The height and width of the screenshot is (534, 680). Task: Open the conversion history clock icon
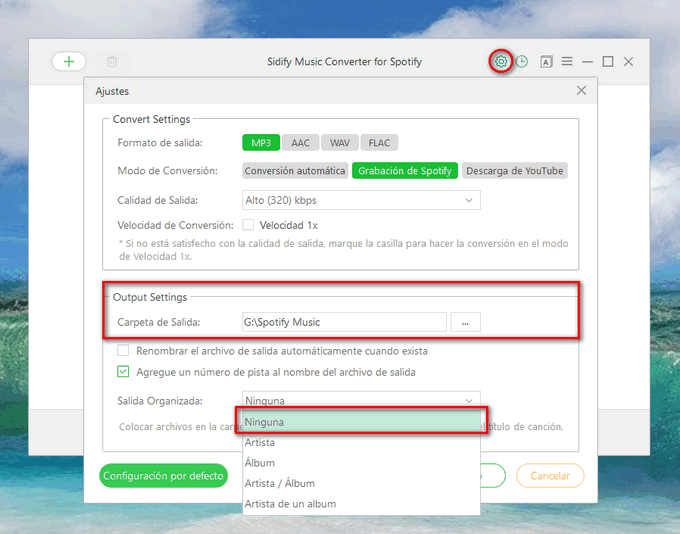pos(522,62)
